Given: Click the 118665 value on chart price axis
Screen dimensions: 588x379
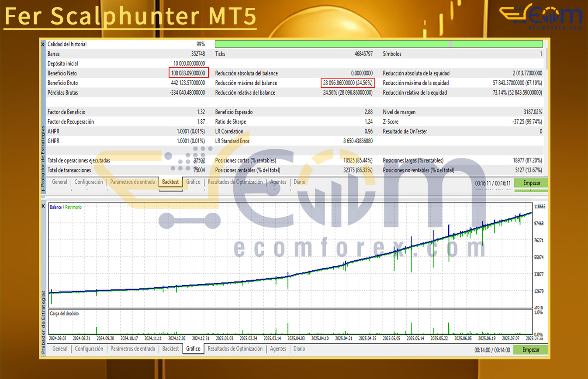Looking at the screenshot, I should 540,207.
